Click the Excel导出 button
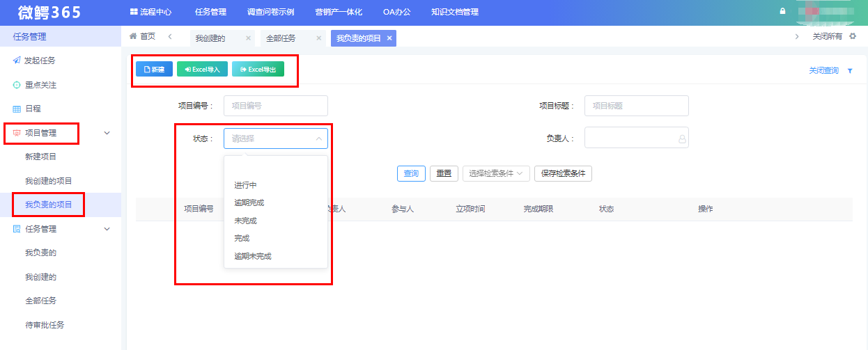Image resolution: width=868 pixels, height=350 pixels. (x=258, y=70)
